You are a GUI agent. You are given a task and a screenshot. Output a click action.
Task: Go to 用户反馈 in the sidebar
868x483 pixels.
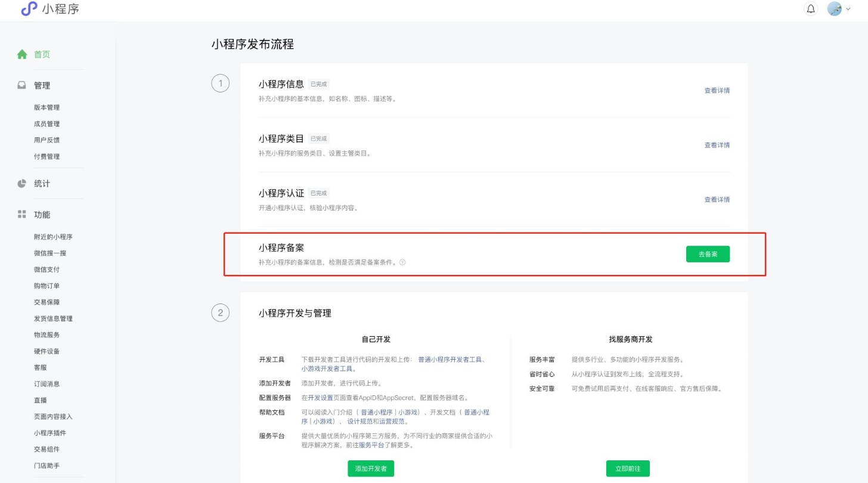[x=46, y=140]
